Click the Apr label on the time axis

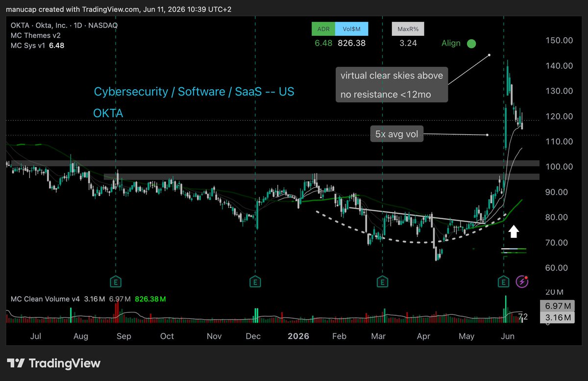[x=423, y=336]
